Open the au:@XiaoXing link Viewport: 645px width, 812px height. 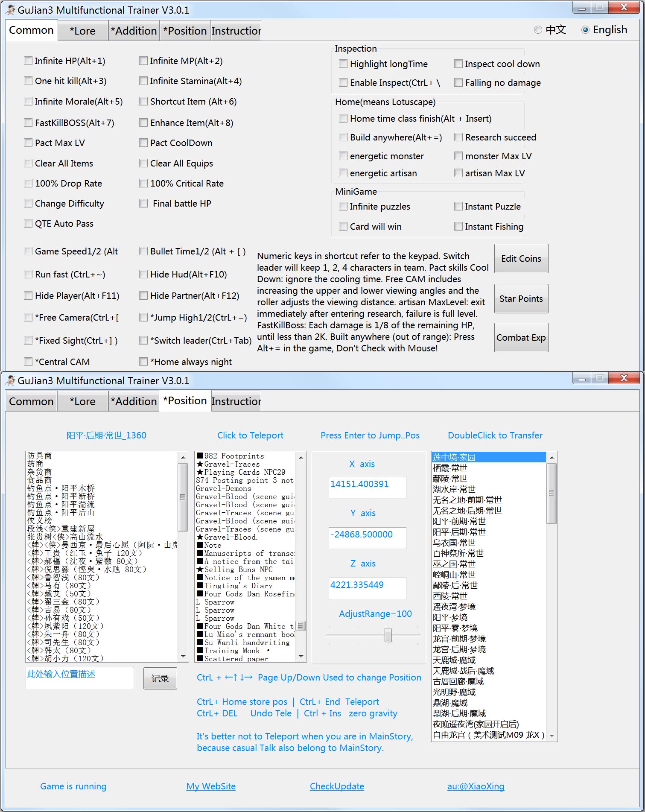(476, 786)
